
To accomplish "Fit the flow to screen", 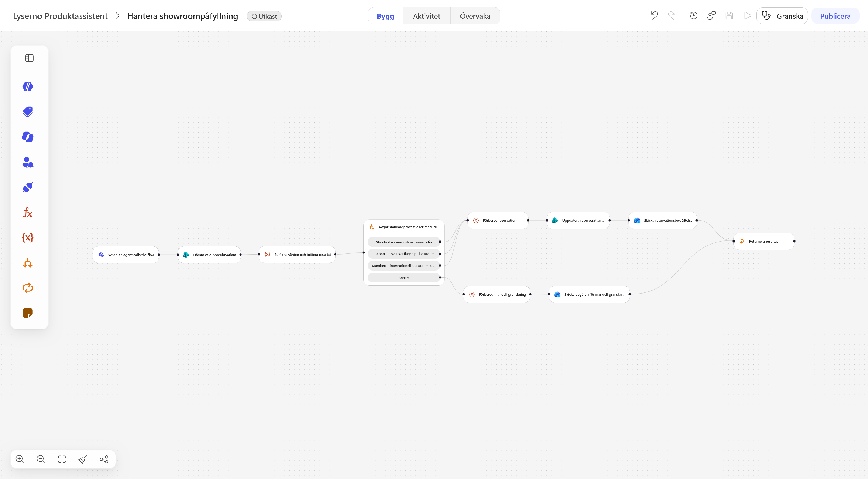I will click(62, 459).
